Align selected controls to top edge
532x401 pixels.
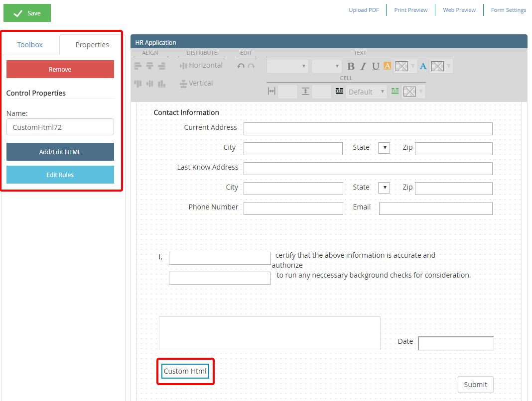coord(137,84)
